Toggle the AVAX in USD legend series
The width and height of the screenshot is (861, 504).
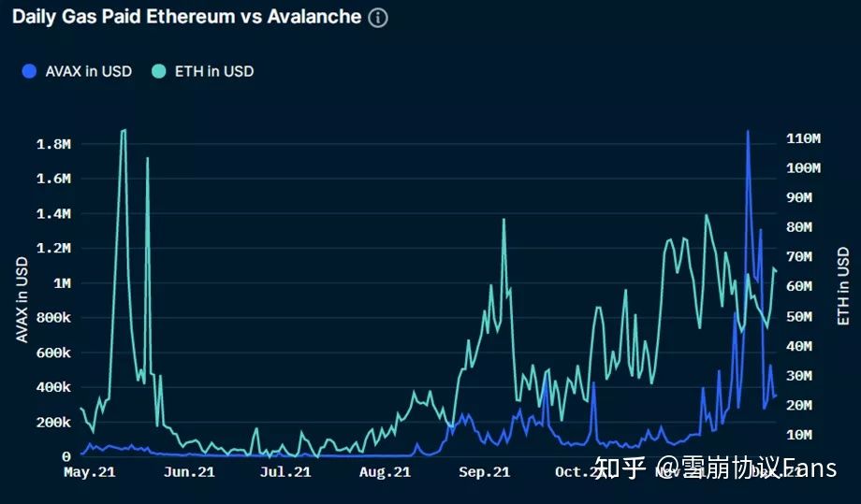click(77, 71)
